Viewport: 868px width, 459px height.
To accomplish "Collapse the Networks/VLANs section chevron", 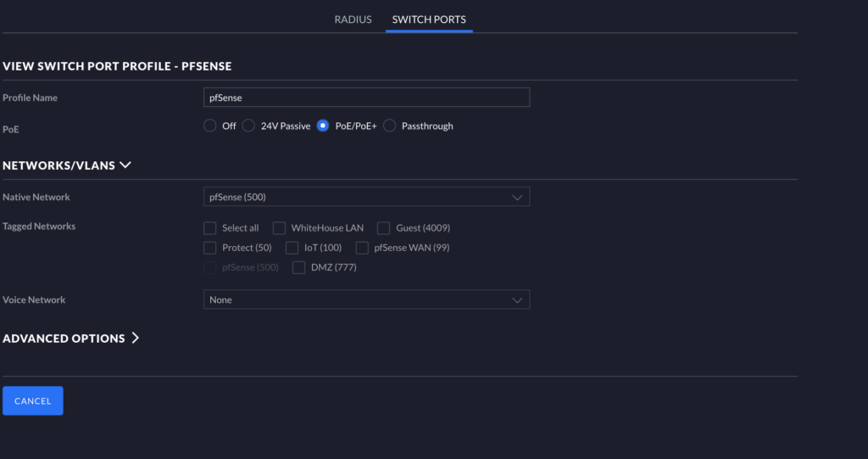I will [x=126, y=165].
